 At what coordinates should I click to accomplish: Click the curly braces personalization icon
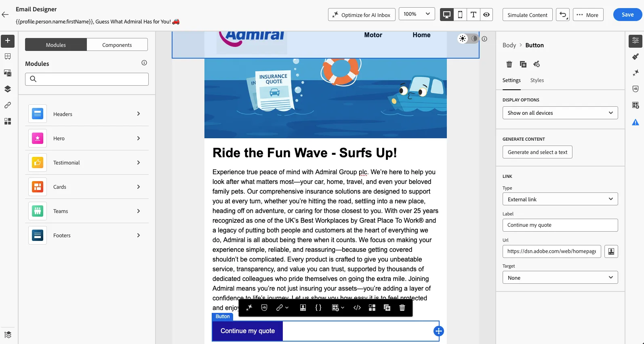(x=318, y=308)
